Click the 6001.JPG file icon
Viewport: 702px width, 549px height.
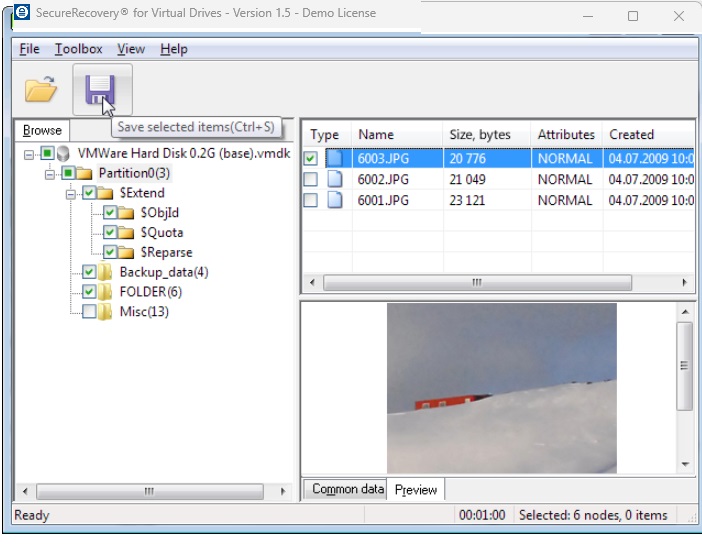click(x=335, y=200)
